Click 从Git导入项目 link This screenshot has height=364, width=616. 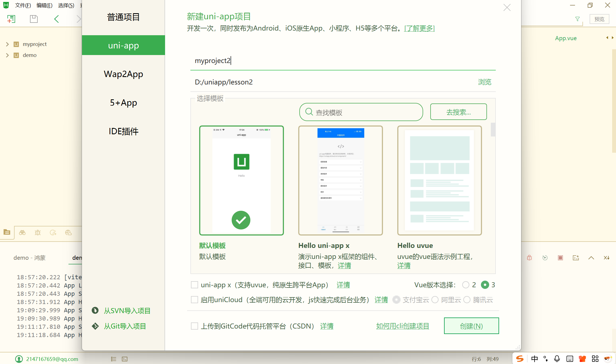125,326
